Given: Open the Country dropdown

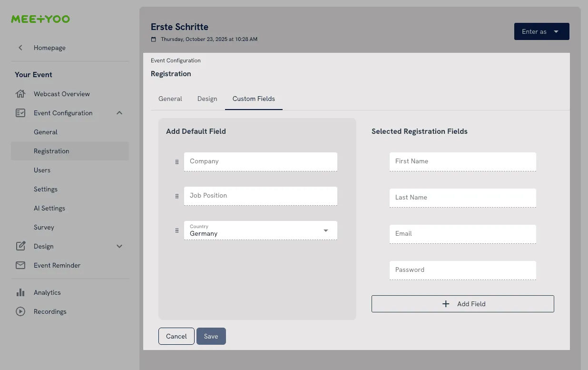Looking at the screenshot, I should (x=326, y=230).
